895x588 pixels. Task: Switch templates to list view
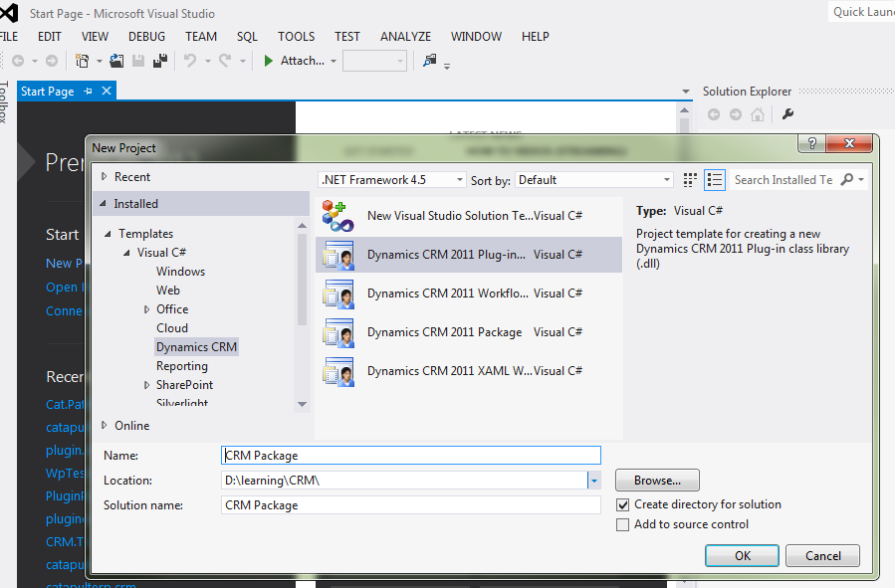tap(715, 180)
